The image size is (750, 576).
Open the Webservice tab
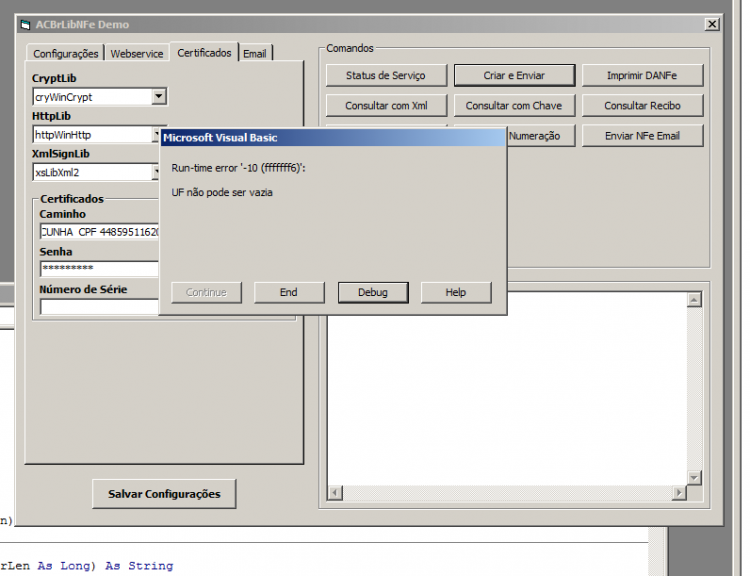pos(137,54)
